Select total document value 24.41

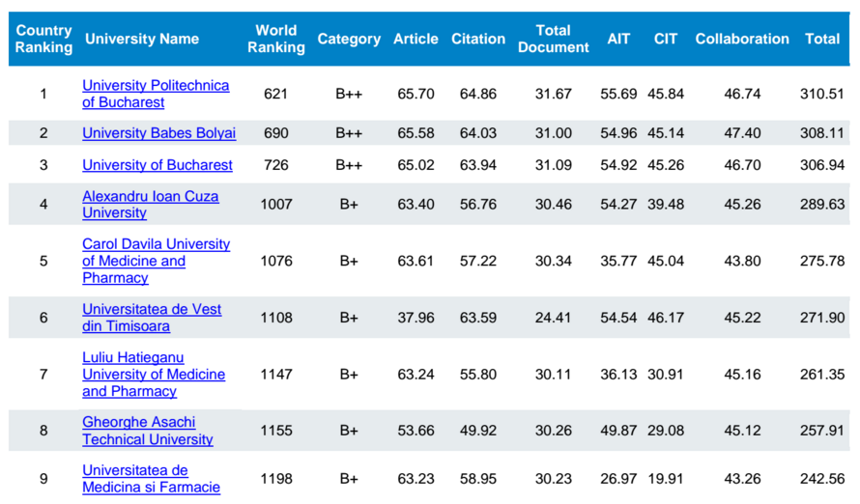pyautogui.click(x=554, y=318)
